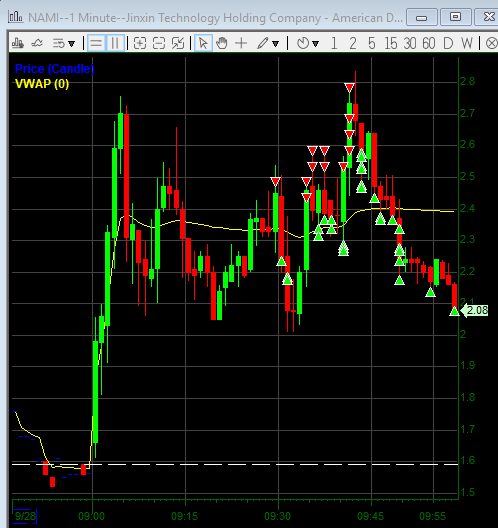Click the 09:55 time axis label
Viewport: 498px width, 528px height.
point(432,516)
